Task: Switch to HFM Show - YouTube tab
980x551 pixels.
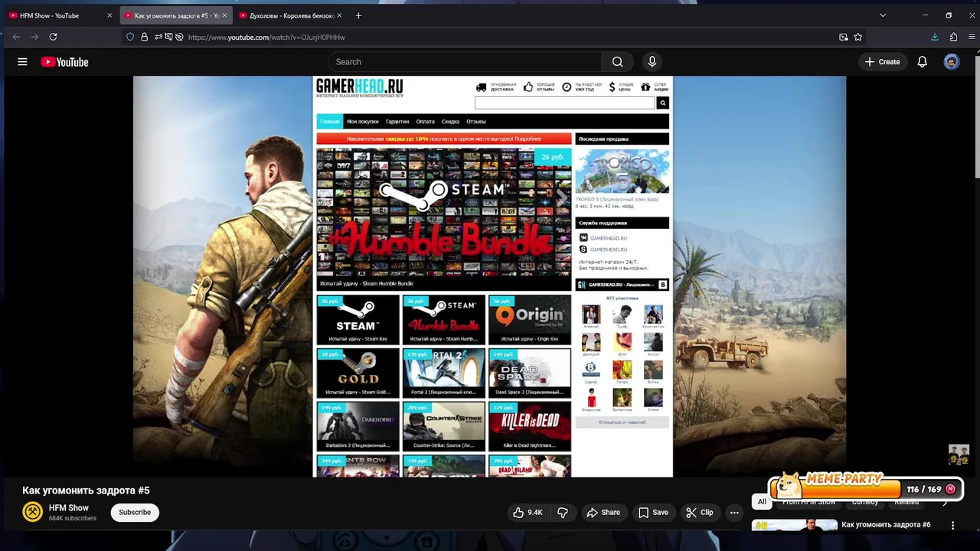Action: pyautogui.click(x=60, y=15)
